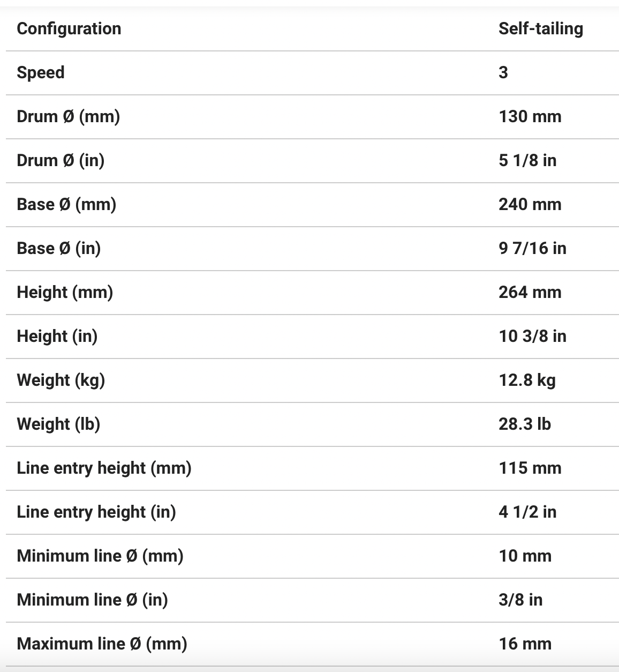The width and height of the screenshot is (619, 672).
Task: Select the 240 mm base value
Action: (x=530, y=204)
